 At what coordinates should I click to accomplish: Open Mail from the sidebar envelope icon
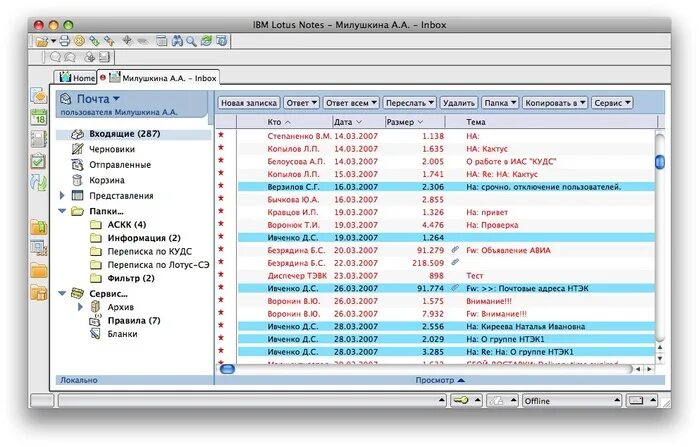pyautogui.click(x=39, y=96)
